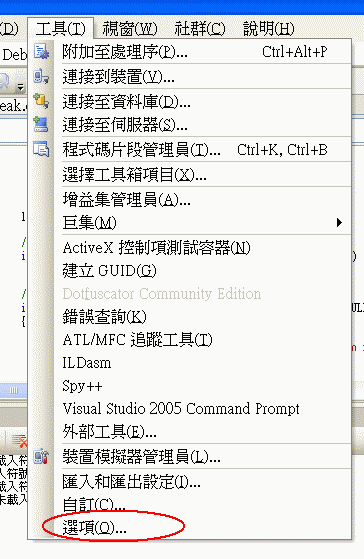The height and width of the screenshot is (559, 364).
Task: Click the Code Snippets Manager icon
Action: click(41, 149)
